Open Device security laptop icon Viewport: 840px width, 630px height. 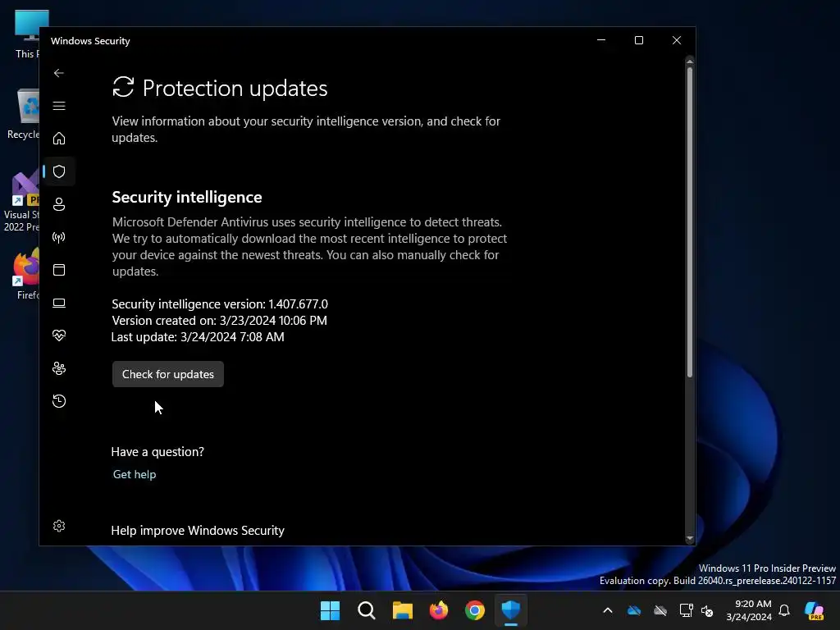tap(59, 304)
